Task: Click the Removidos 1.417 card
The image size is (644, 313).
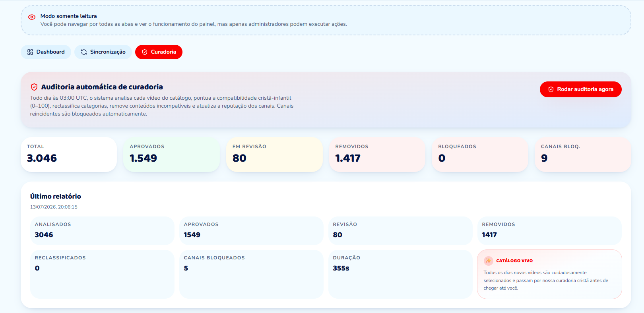Action: (x=377, y=155)
